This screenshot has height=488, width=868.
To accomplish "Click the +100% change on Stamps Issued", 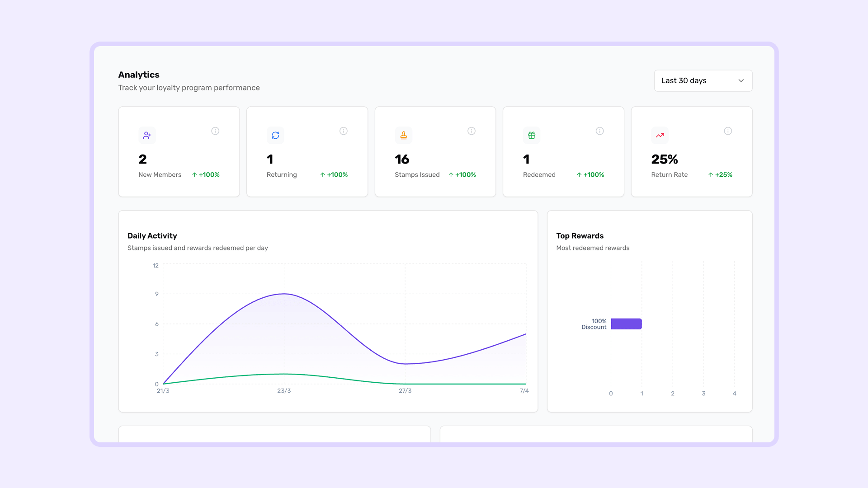I will click(462, 175).
